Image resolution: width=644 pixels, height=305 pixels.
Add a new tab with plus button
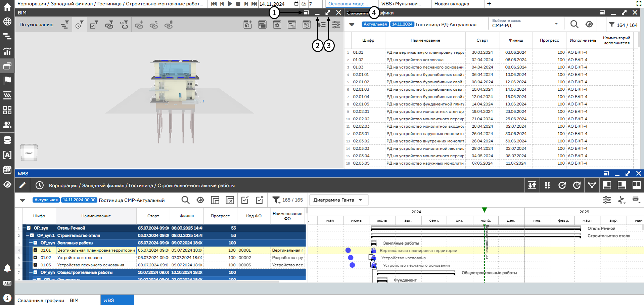click(489, 4)
